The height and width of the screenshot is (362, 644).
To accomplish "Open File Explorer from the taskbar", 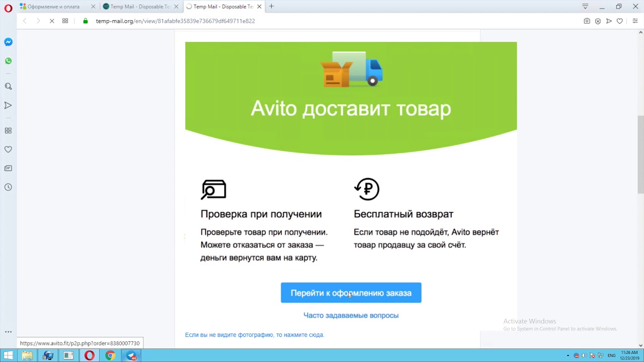I will click(x=27, y=356).
